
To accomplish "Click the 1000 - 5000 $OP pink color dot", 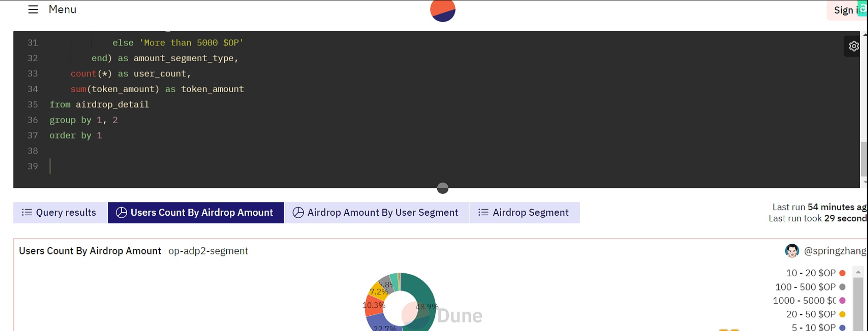I will click(842, 301).
